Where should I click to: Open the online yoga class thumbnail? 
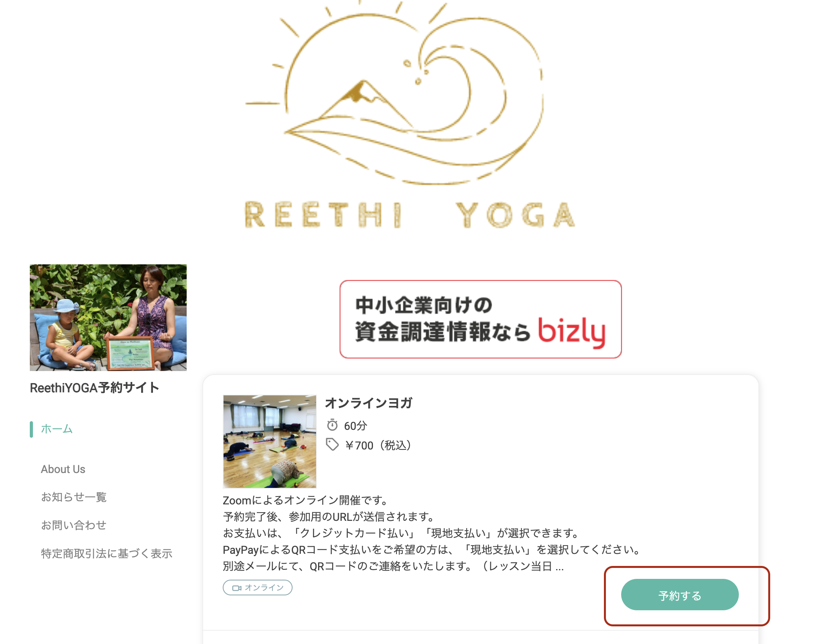(x=270, y=441)
